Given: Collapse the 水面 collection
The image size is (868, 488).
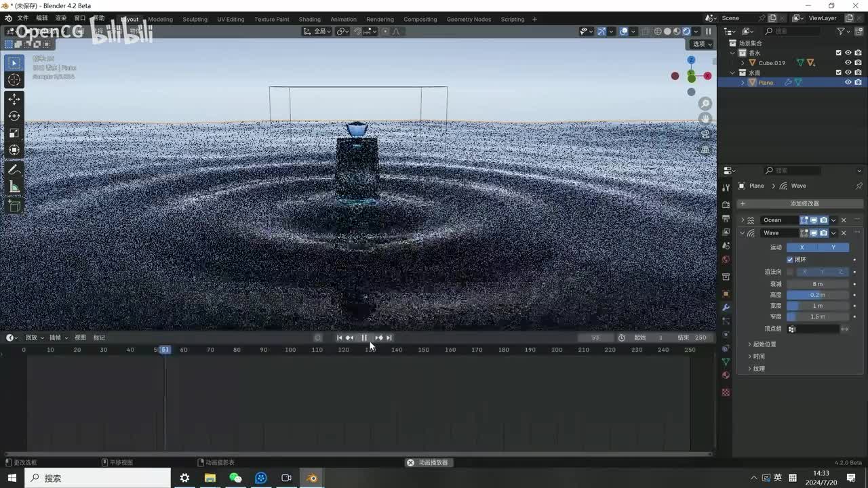Looking at the screenshot, I should pyautogui.click(x=733, y=73).
